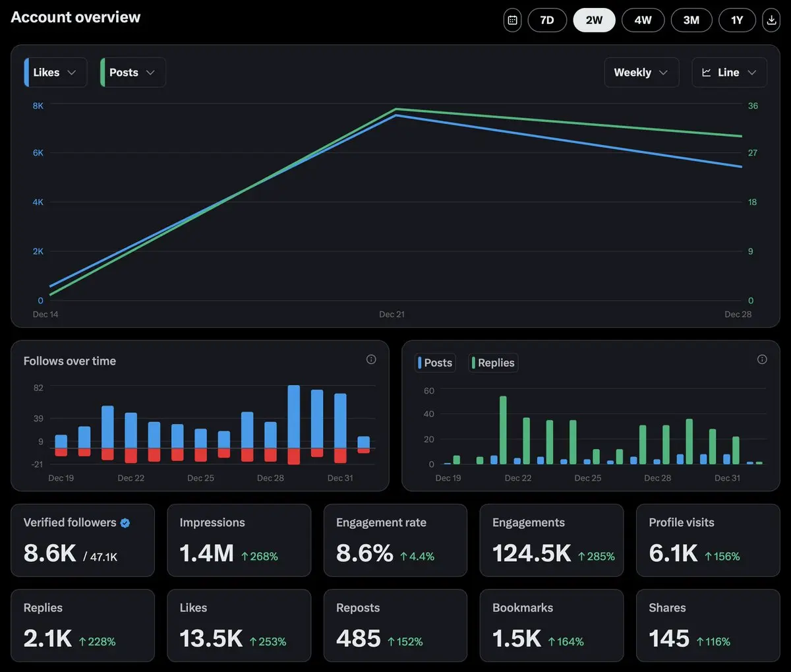Image resolution: width=791 pixels, height=672 pixels.
Task: Switch to the 1Y range tab
Action: (x=737, y=20)
